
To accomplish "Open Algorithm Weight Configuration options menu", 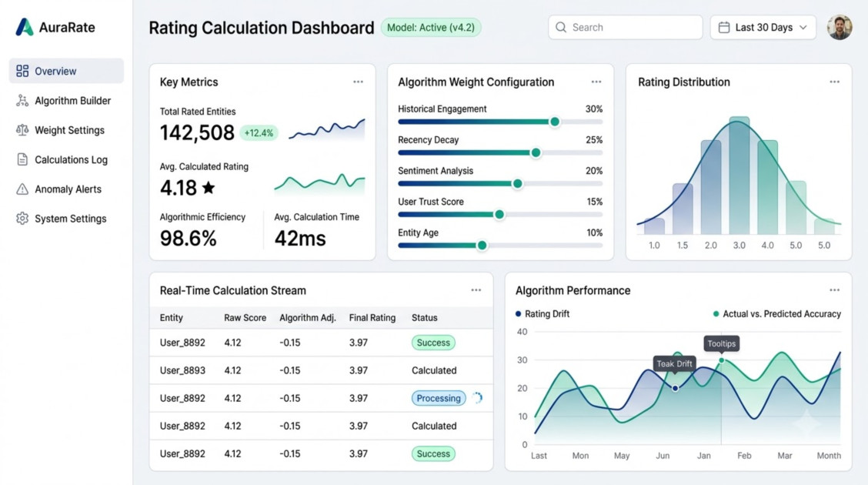I will coord(596,82).
